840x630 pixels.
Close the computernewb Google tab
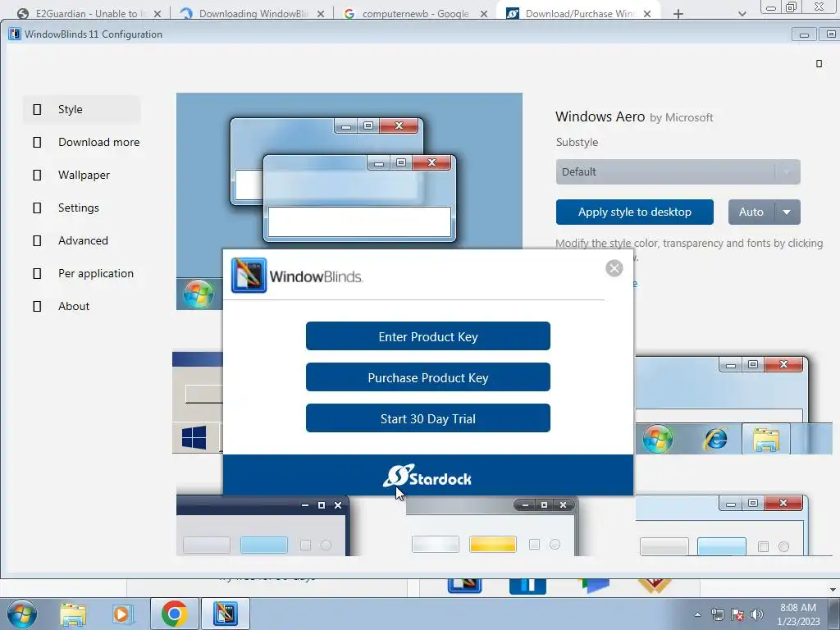(484, 14)
